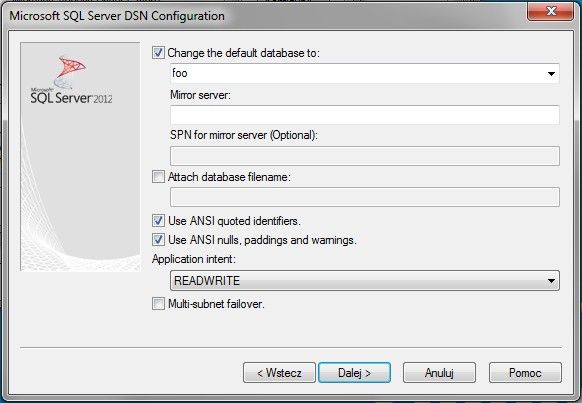Open the default database dropdown showing foo
Viewport: 582px width, 403px height.
click(x=364, y=73)
